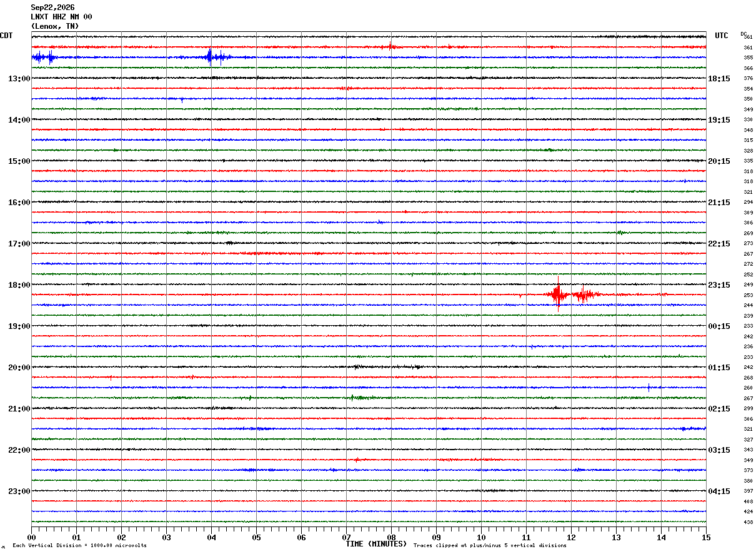Select the LNXT HHZ NM 00 station label
756x554 pixels.
point(61,17)
